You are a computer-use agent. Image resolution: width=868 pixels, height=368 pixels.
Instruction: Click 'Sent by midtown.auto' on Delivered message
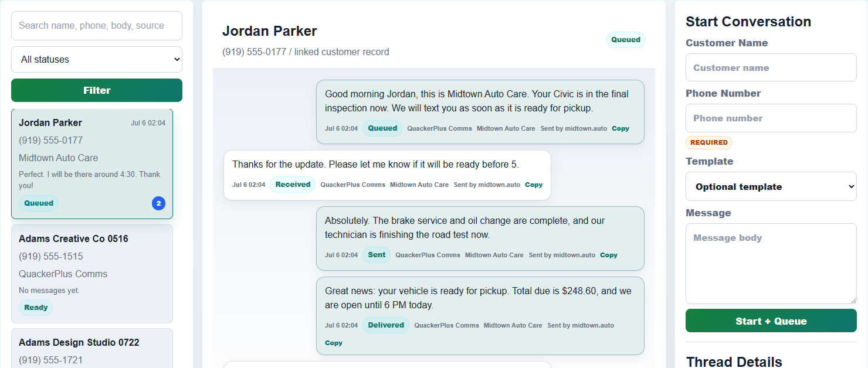point(581,325)
